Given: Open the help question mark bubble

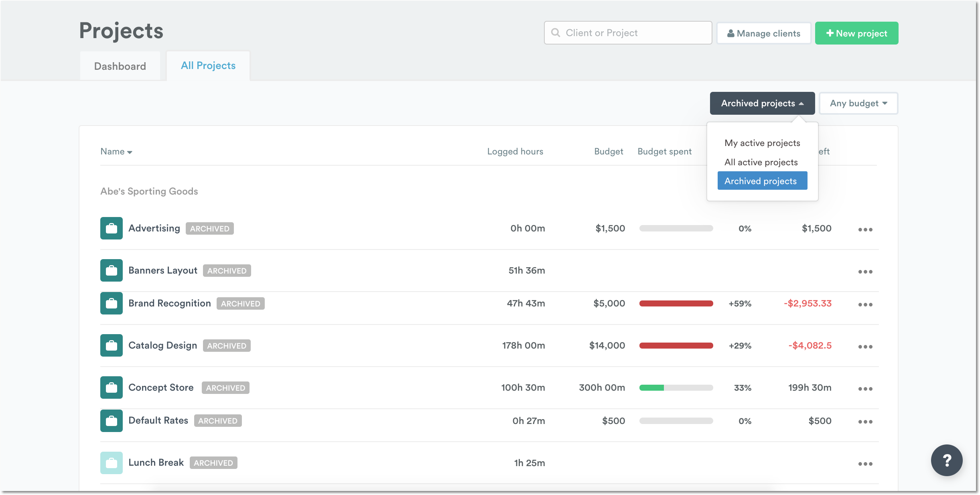Looking at the screenshot, I should point(947,460).
